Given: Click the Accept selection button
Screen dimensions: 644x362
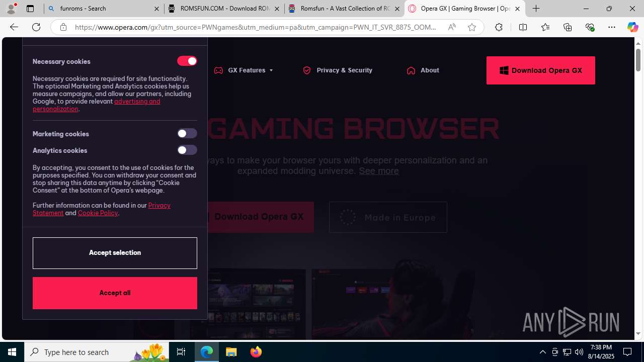Looking at the screenshot, I should (x=115, y=253).
